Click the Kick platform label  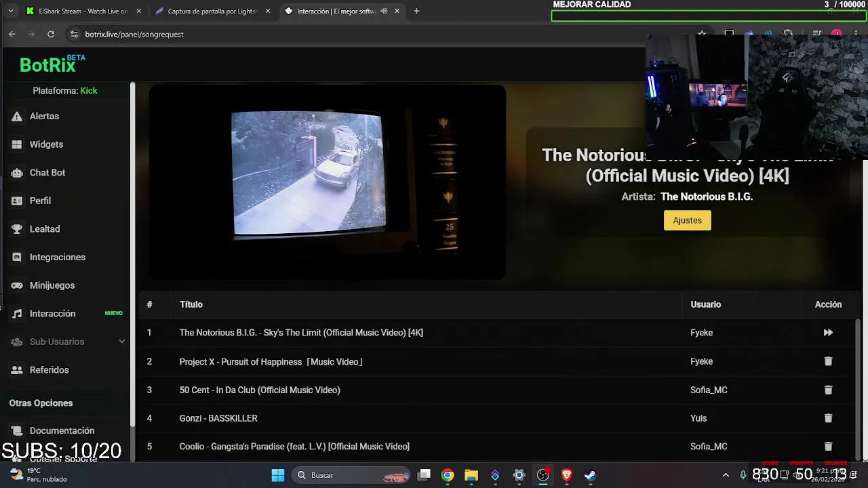89,91
